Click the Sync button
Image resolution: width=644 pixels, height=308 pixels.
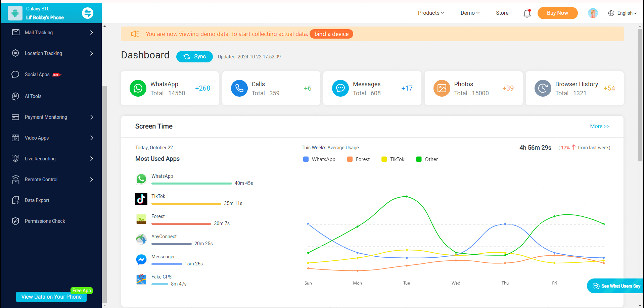(x=194, y=57)
